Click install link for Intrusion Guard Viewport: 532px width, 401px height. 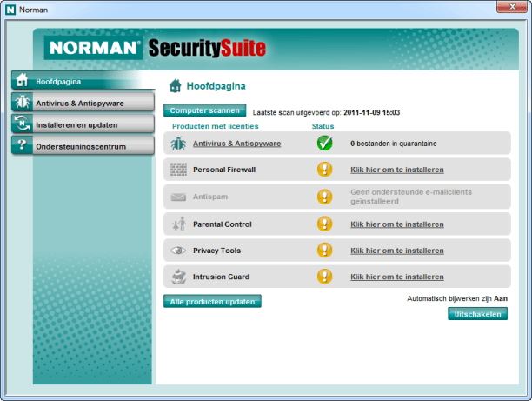[x=397, y=277]
